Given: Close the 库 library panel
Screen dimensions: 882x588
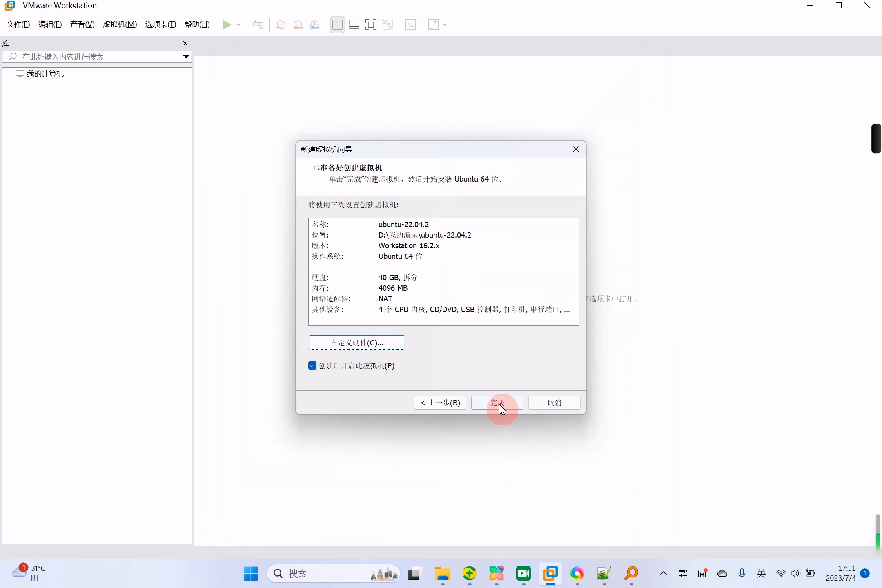Looking at the screenshot, I should click(185, 43).
